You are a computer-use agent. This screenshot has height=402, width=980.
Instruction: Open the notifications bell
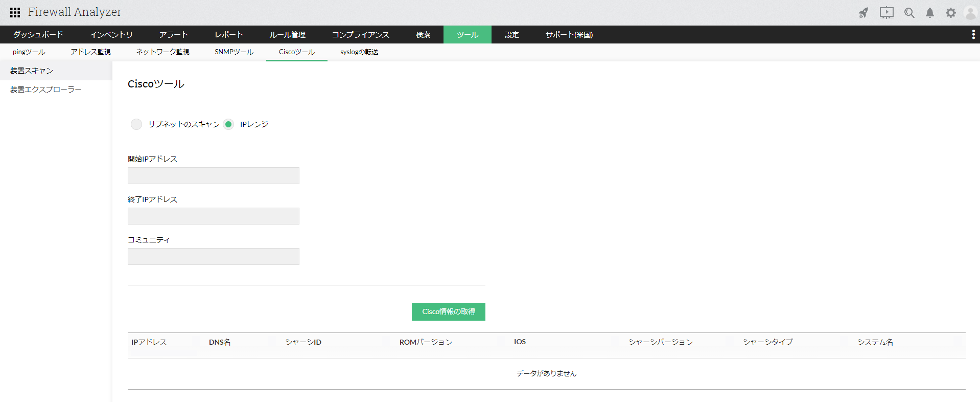coord(930,13)
